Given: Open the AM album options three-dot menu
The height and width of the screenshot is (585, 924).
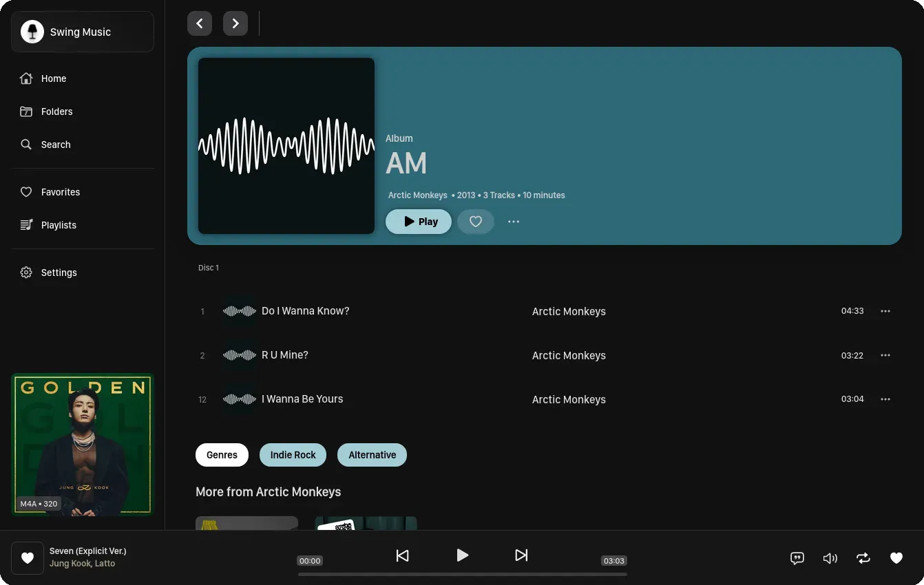Looking at the screenshot, I should coord(514,222).
